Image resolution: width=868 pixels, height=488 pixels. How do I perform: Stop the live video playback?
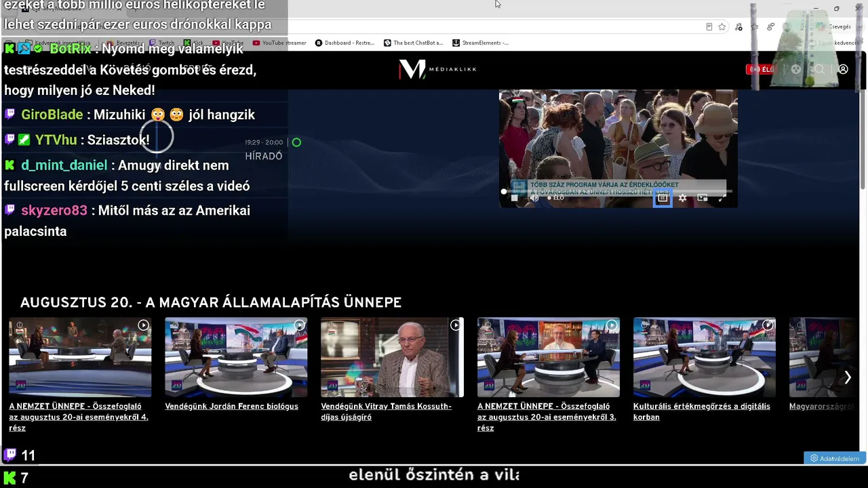coord(514,198)
